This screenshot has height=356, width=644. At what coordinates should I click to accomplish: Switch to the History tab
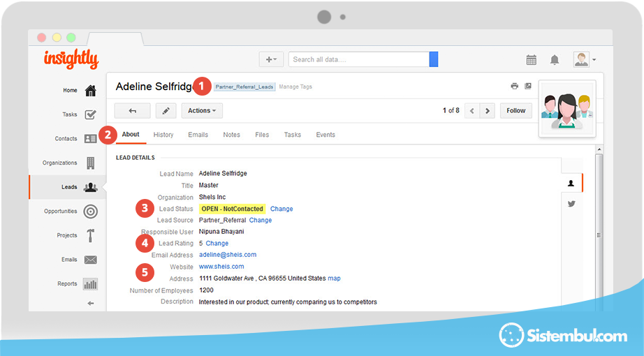click(163, 135)
